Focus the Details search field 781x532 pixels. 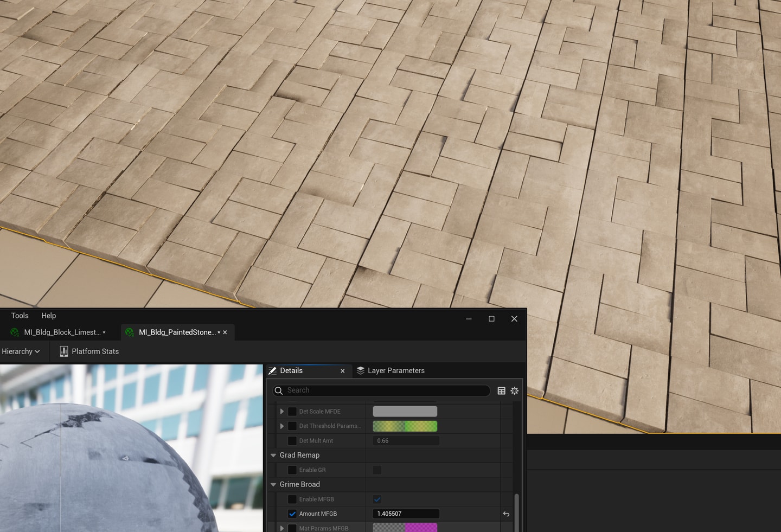point(381,390)
